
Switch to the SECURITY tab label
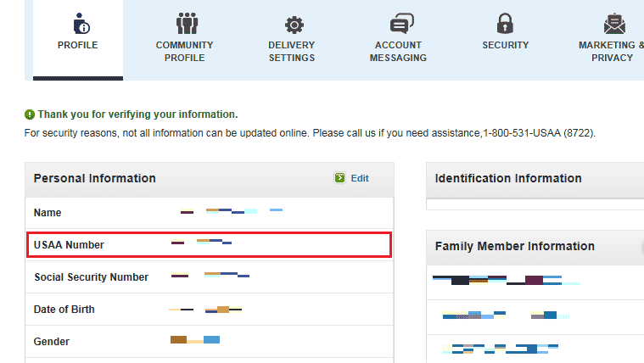pos(505,45)
